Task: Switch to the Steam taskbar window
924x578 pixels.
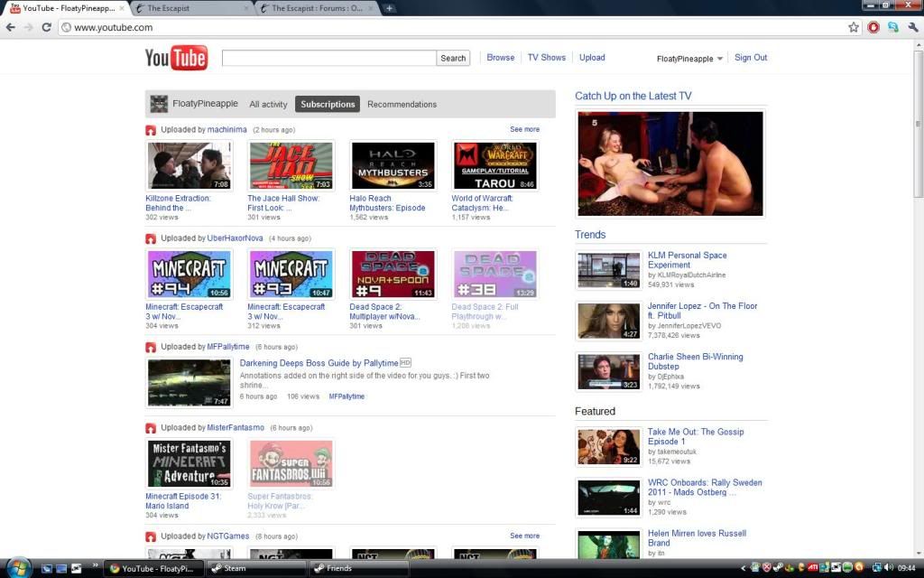Action: coord(256,568)
